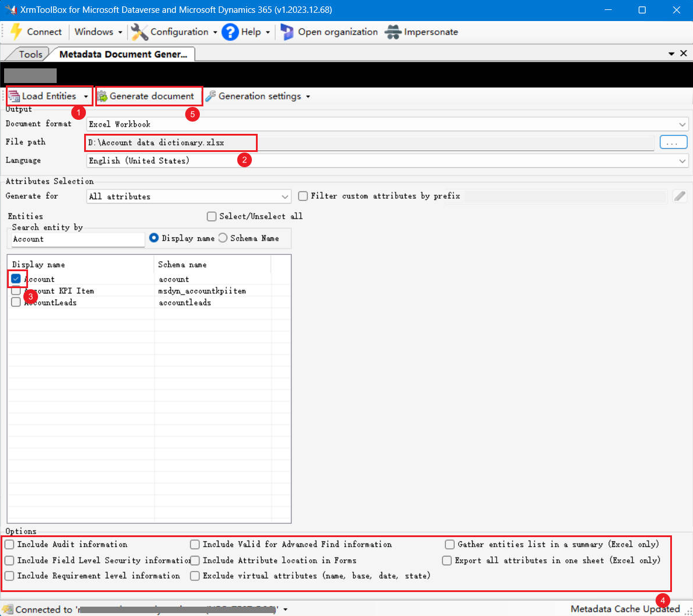This screenshot has width=693, height=616.
Task: Select the Schema Name radio button
Action: coord(223,238)
